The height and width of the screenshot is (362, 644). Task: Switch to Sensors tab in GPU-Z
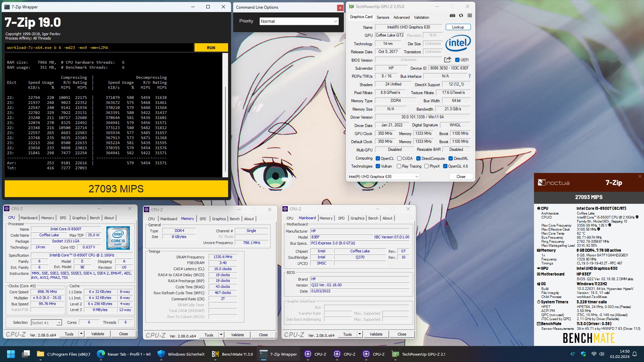[383, 17]
